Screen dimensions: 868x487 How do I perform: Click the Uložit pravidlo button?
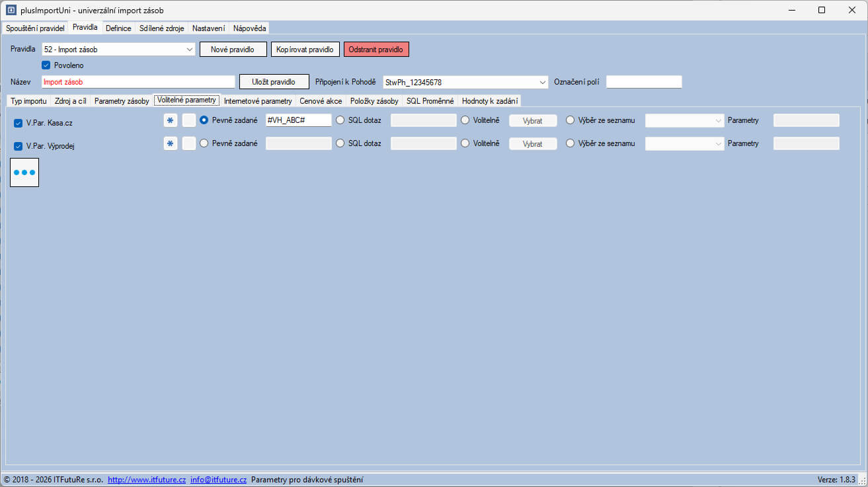pyautogui.click(x=274, y=82)
